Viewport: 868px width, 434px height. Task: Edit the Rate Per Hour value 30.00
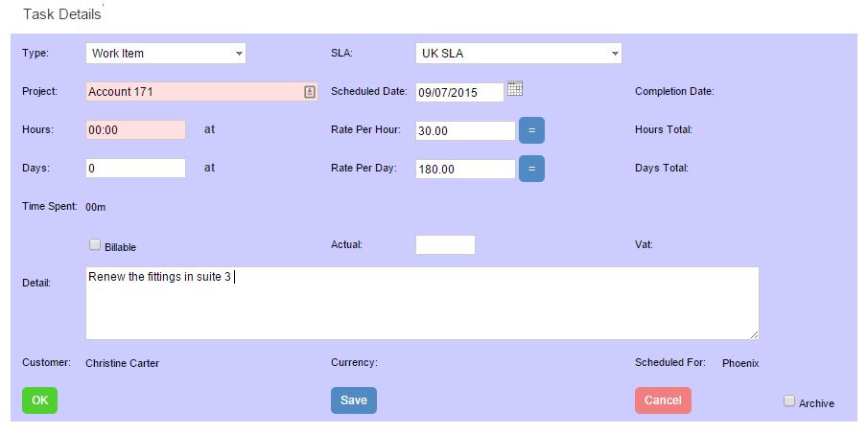[x=465, y=131]
